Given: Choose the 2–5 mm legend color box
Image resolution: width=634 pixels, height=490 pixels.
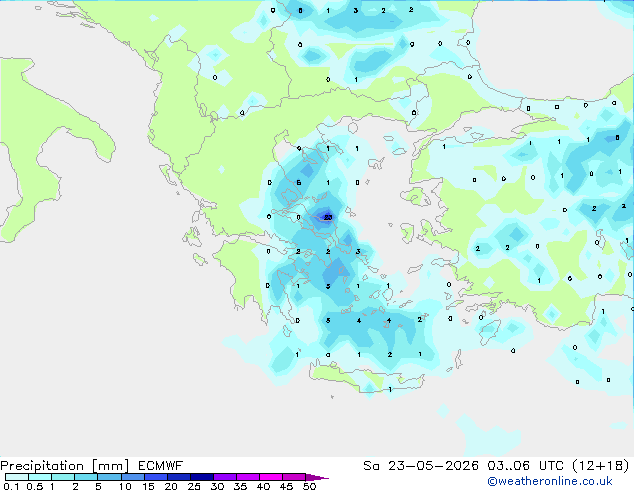Looking at the screenshot, I should click(86, 477).
